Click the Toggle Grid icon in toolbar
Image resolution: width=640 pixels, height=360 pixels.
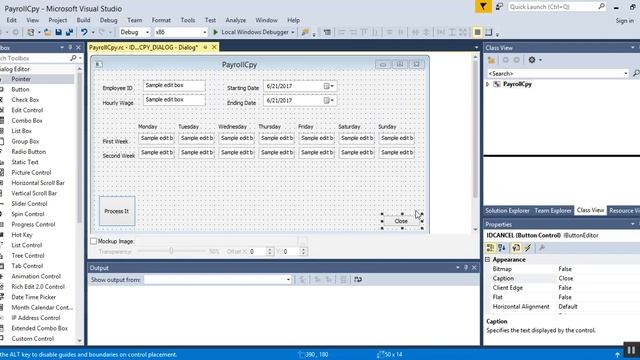477,32
